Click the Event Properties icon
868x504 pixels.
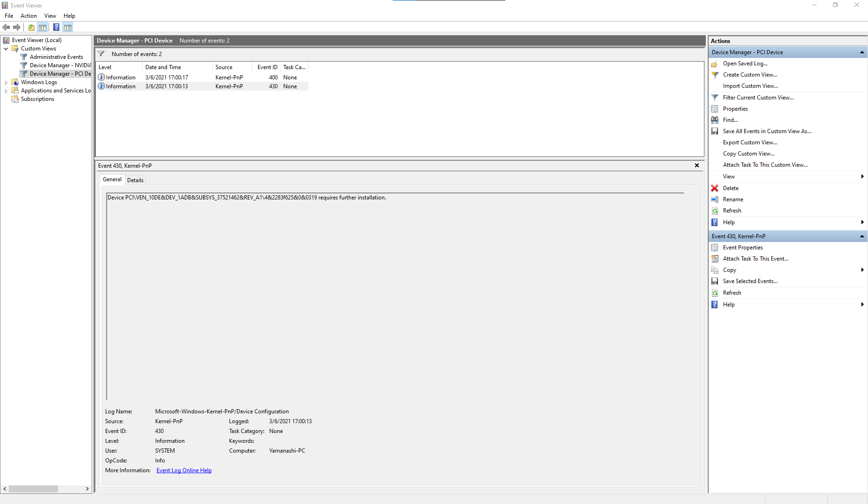coord(715,248)
